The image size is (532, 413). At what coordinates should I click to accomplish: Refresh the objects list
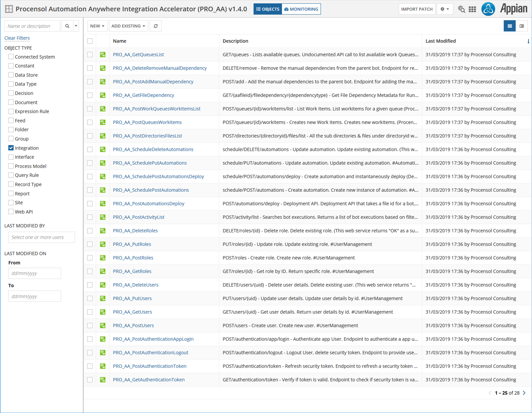(156, 26)
